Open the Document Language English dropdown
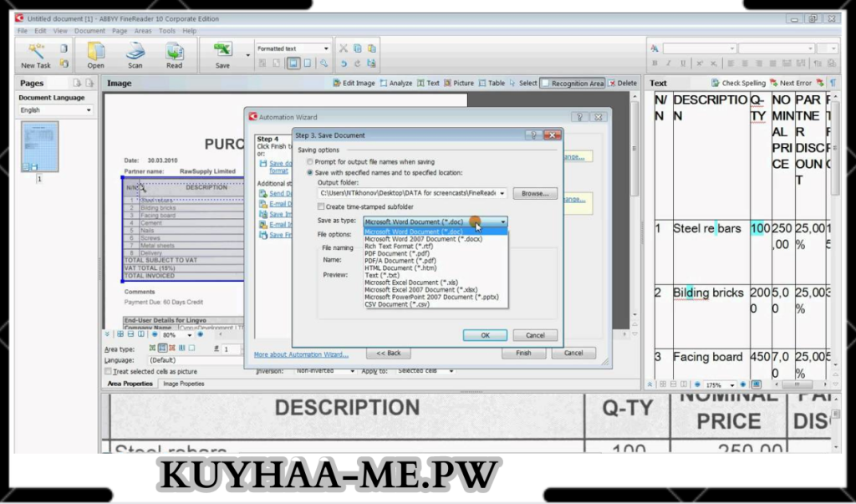This screenshot has width=856, height=504. click(x=89, y=110)
